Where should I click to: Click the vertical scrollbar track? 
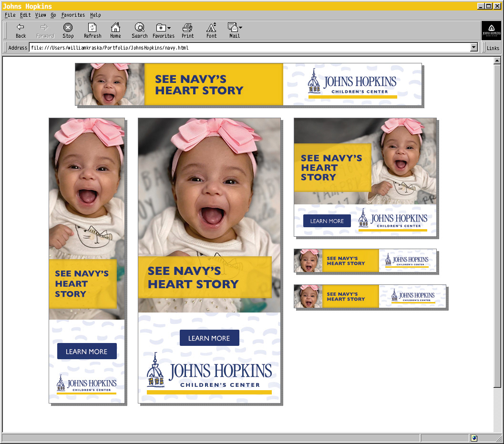(x=497, y=409)
